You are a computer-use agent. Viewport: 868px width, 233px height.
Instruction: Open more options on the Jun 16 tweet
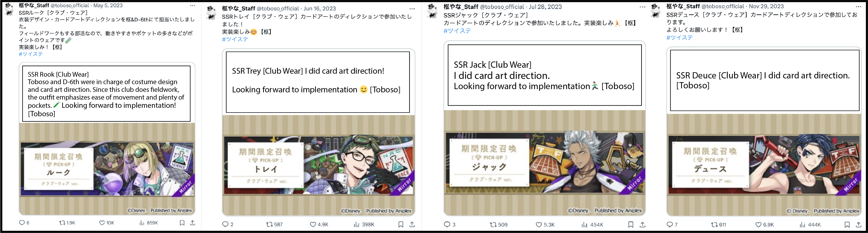tap(412, 9)
